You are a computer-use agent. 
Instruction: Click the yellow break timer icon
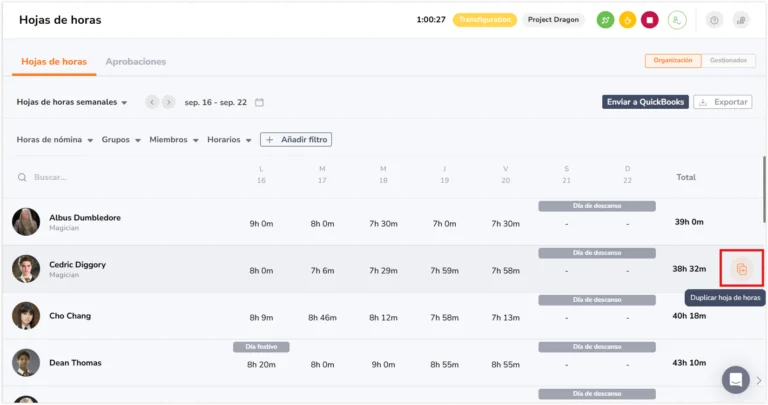click(627, 20)
